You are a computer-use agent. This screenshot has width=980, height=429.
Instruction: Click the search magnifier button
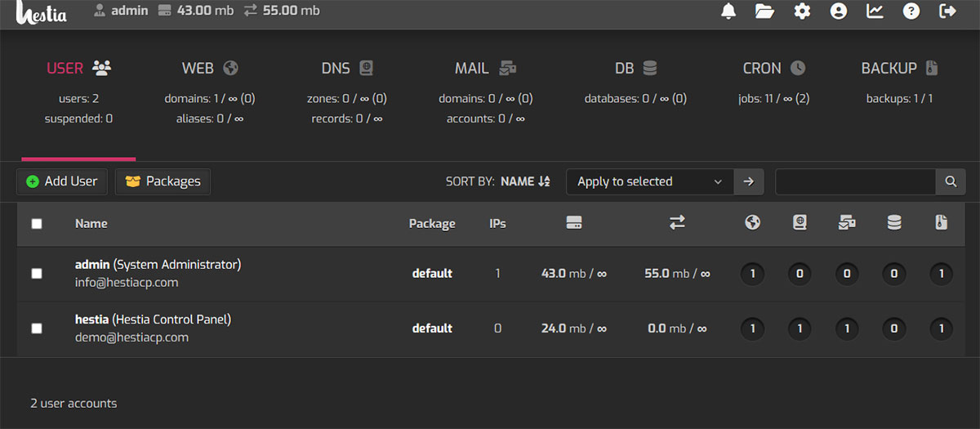coord(950,181)
